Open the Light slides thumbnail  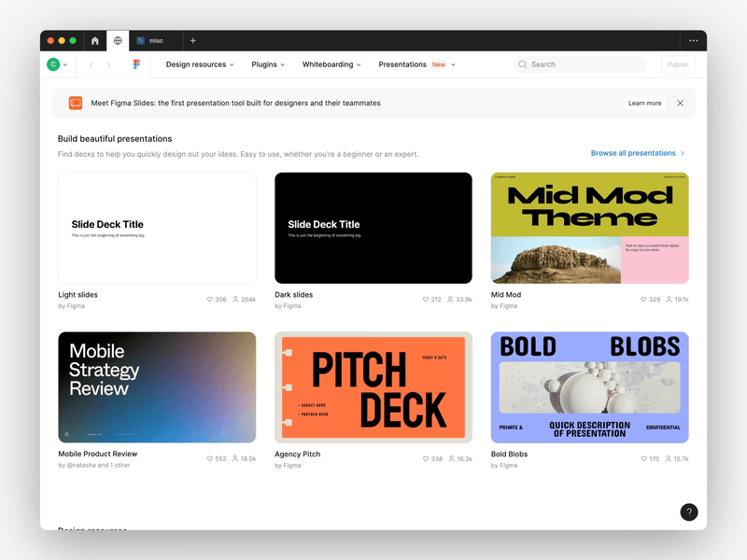pos(157,228)
